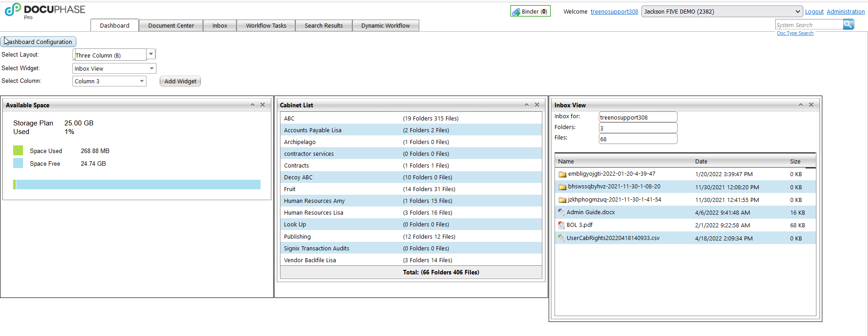Click the DocuPhase Pro logo
The height and width of the screenshot is (336, 868).
(x=45, y=11)
